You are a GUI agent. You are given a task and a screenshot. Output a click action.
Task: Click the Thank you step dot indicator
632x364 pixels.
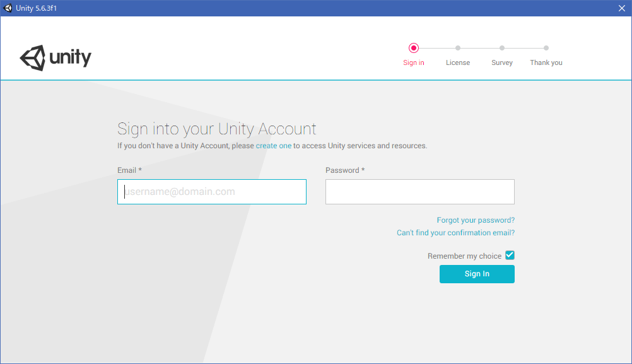(x=546, y=48)
